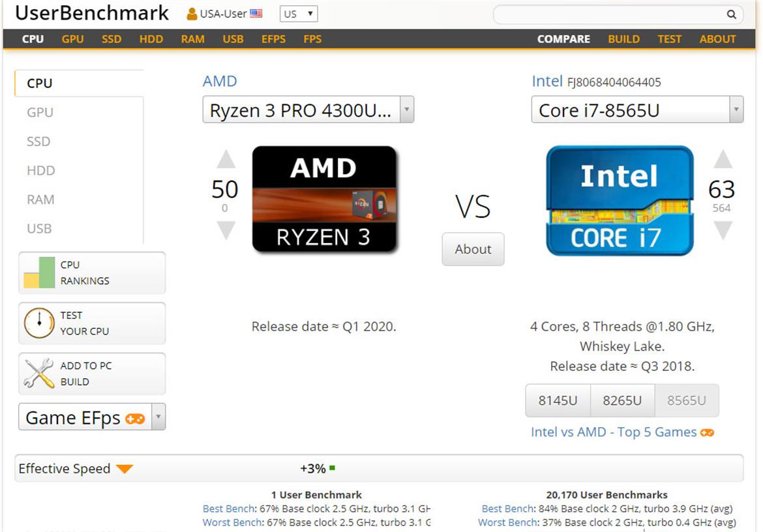
Task: Click the '20,170 User Benchmarks' text
Action: click(606, 495)
